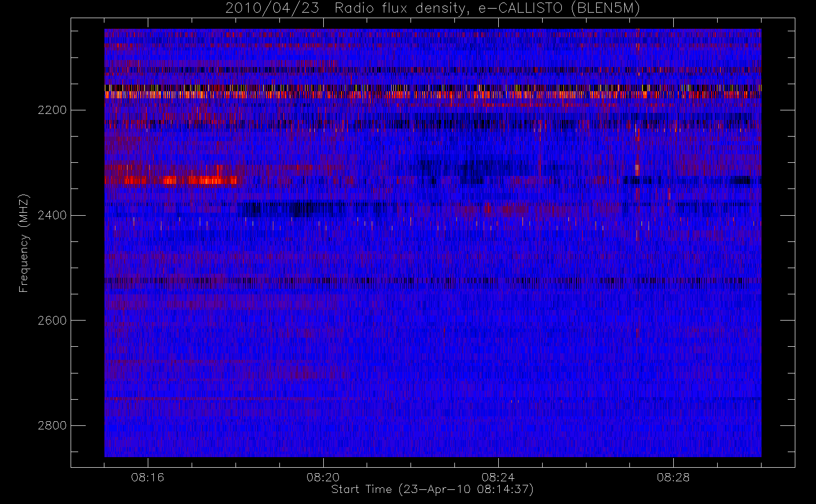The image size is (816, 504).
Task: Click the 2600 frequency tick label
Action: [x=52, y=321]
